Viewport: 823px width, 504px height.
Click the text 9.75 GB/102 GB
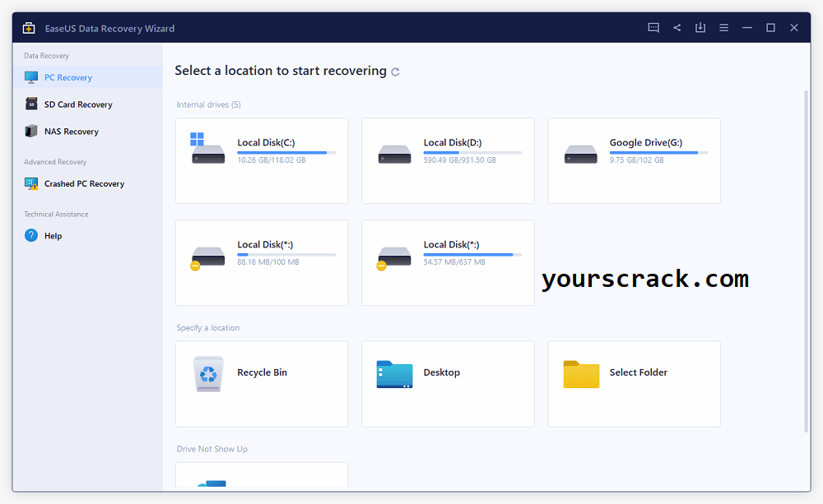(637, 160)
